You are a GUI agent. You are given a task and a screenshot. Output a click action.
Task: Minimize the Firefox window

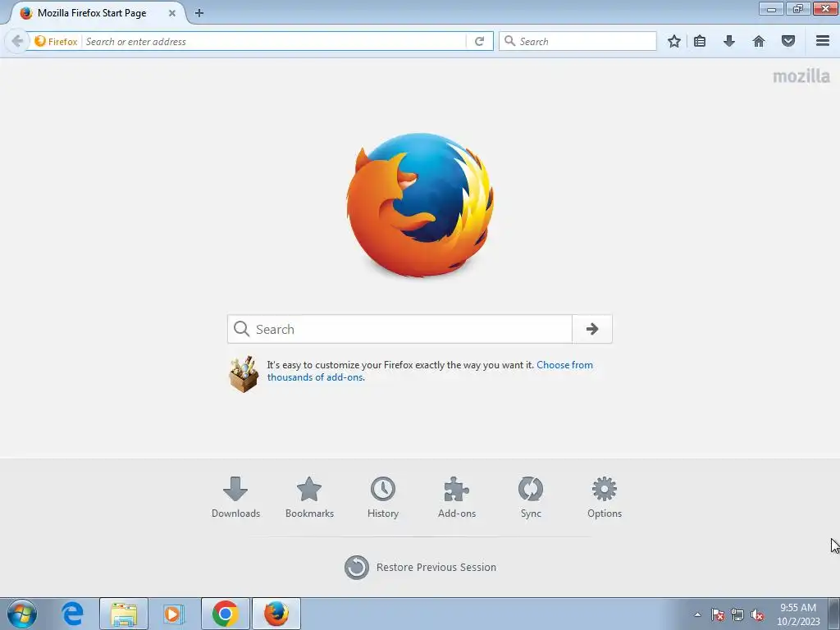pos(771,8)
